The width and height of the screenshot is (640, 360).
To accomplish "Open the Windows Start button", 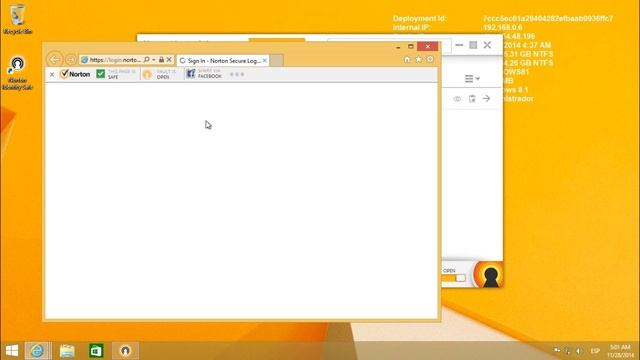I will pos(12,351).
